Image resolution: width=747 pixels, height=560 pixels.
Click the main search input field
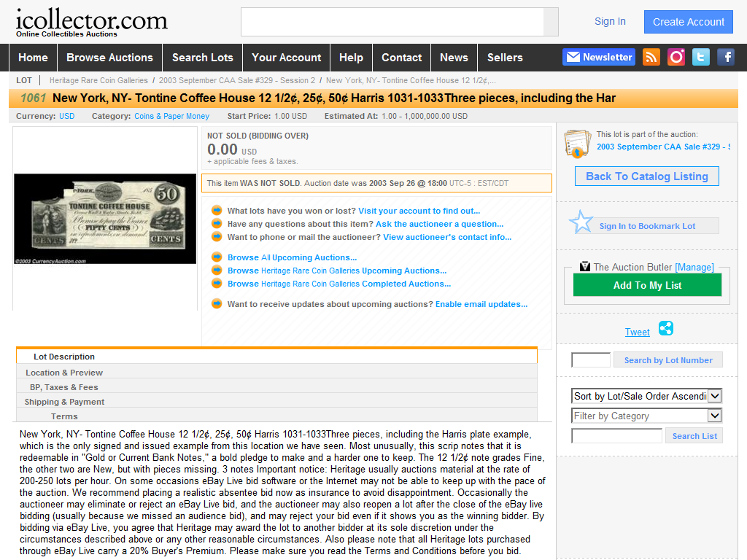click(x=392, y=22)
